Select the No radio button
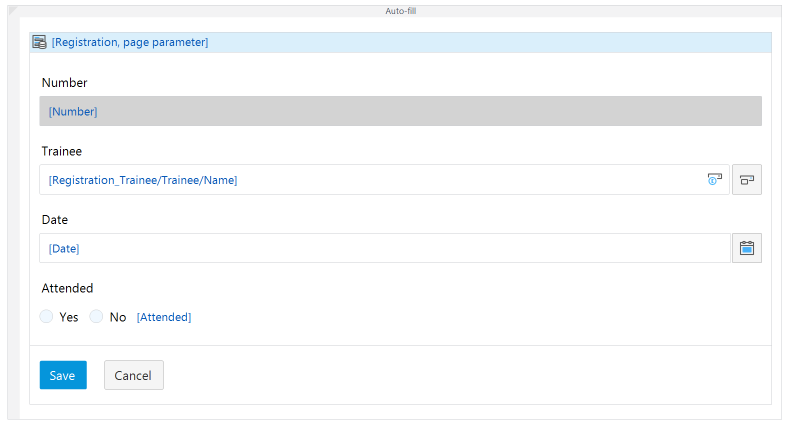789x439 pixels. point(96,316)
